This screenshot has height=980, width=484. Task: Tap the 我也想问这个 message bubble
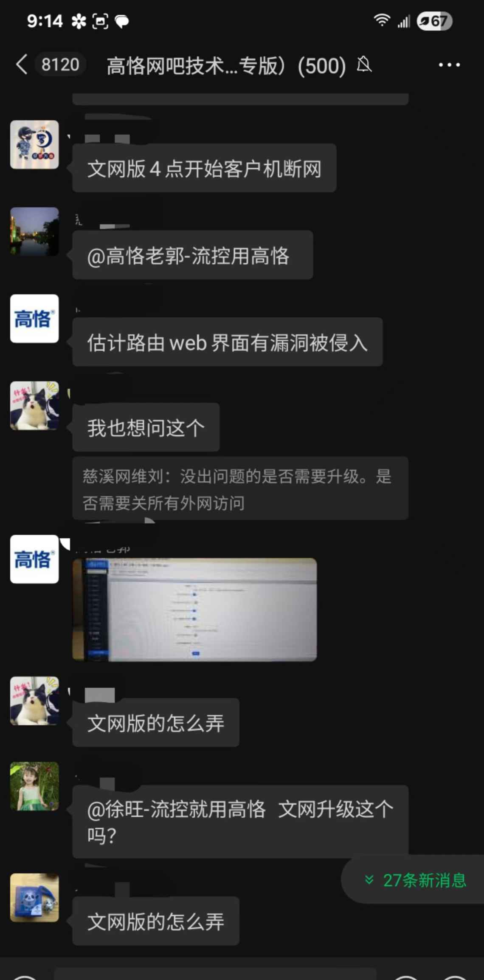click(146, 427)
